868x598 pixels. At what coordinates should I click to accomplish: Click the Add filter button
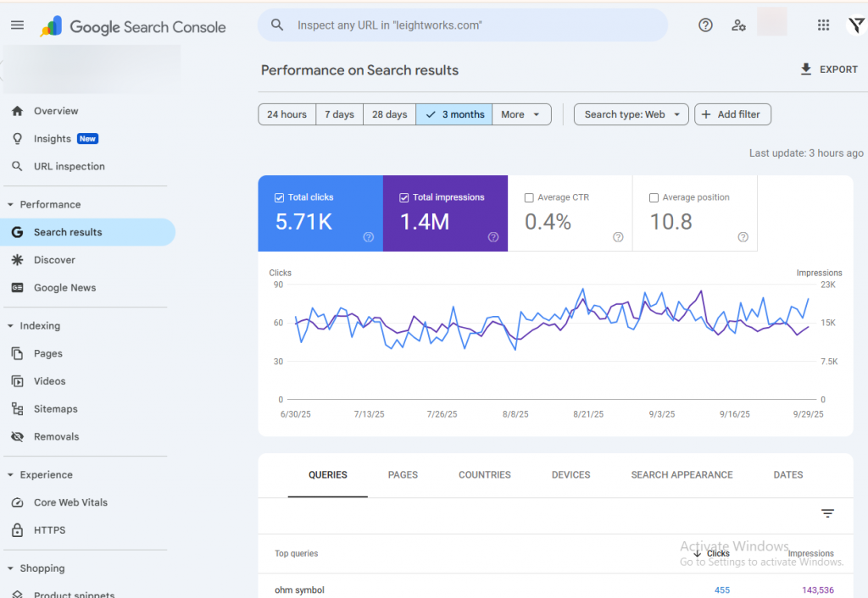(x=732, y=114)
